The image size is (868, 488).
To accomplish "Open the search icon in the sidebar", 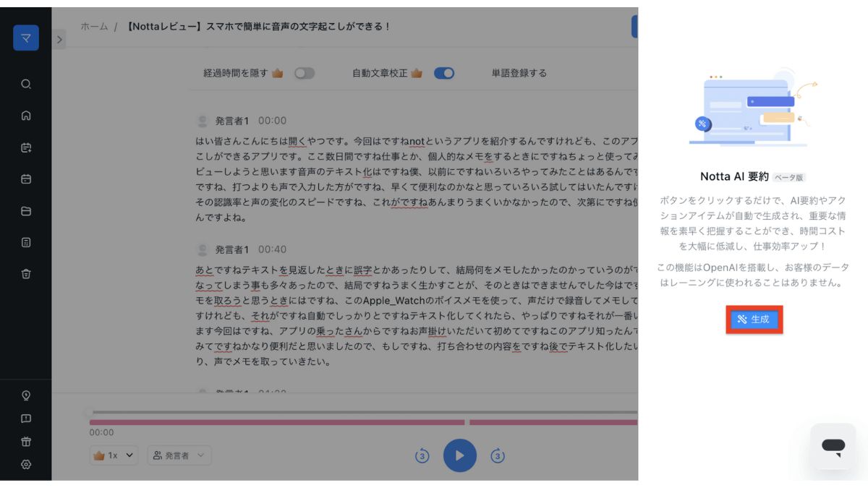I will (x=26, y=84).
